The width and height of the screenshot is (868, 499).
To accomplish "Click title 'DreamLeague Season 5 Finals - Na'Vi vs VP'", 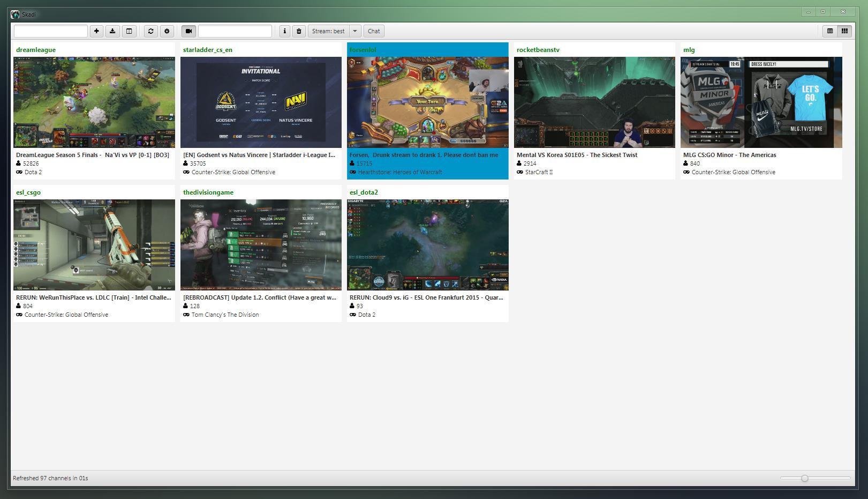I will [x=93, y=155].
